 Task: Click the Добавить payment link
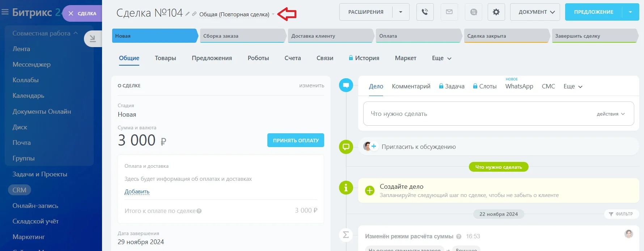click(x=137, y=192)
